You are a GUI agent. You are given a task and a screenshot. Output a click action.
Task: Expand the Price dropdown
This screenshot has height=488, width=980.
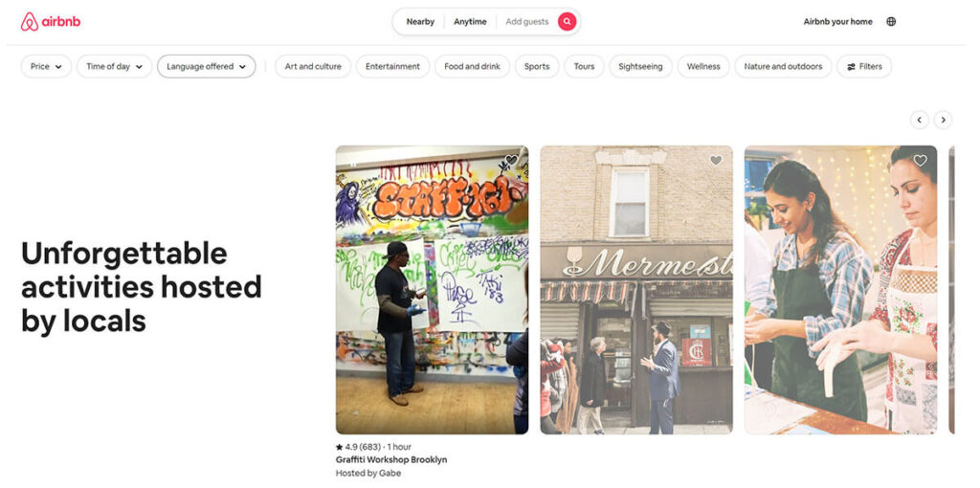(x=46, y=66)
